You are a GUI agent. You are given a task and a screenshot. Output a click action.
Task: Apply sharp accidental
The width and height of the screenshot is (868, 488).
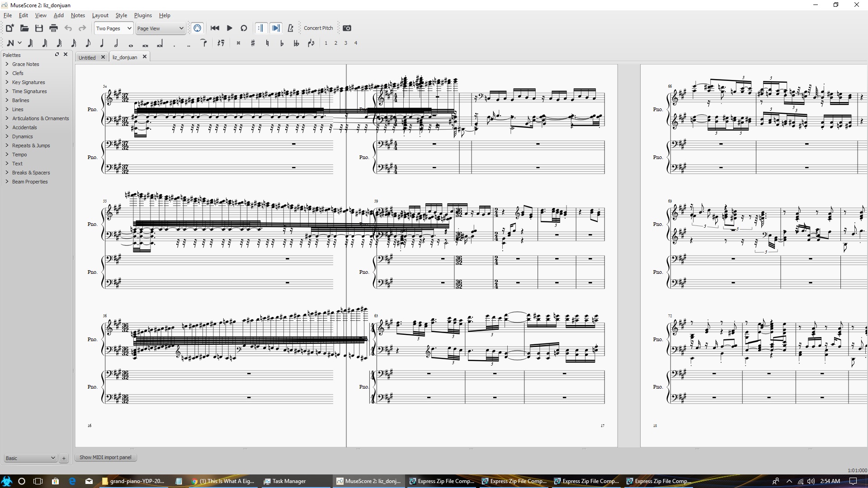[253, 43]
